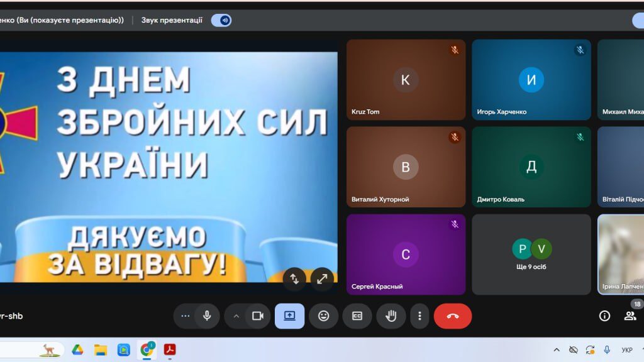Open camera selection with the chevron
Image resolution: width=644 pixels, height=362 pixels.
236,317
